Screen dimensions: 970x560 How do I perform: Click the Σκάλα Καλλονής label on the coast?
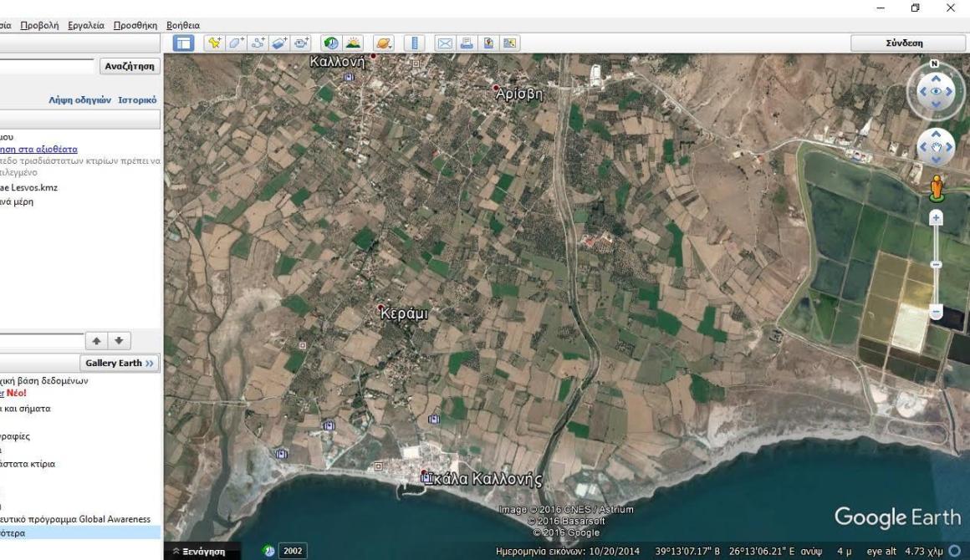[x=485, y=479]
